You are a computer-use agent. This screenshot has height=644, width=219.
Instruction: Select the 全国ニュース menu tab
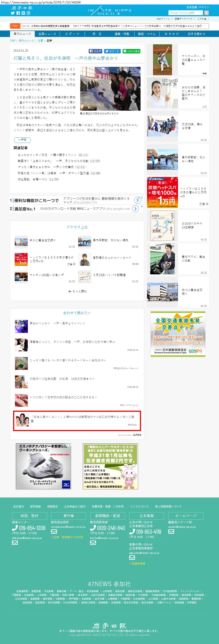(x=47, y=34)
